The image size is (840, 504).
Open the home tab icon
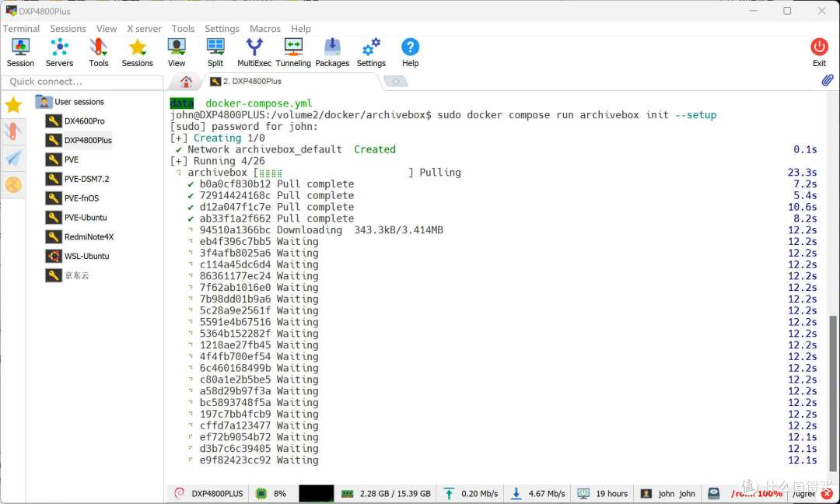[186, 82]
